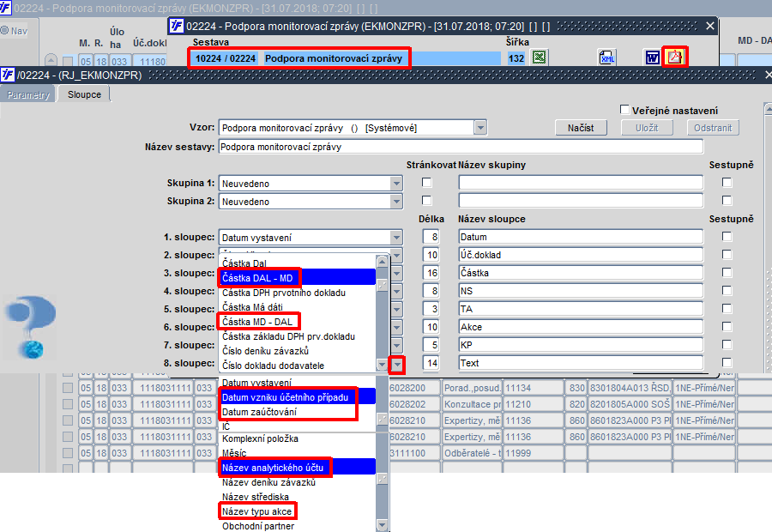Click the application icon in the Podpora monitorovací zprávy dialog title
Screen dimensions: 772x532
click(176, 26)
